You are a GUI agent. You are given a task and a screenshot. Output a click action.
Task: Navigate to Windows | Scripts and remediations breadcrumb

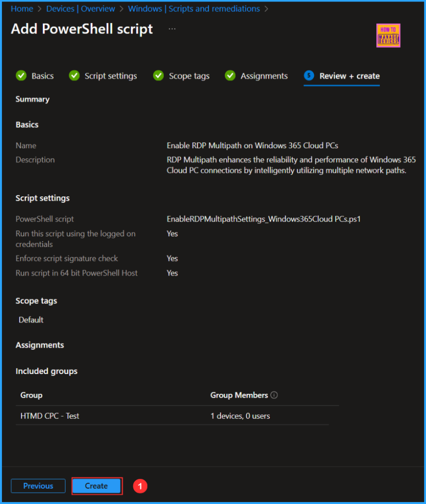[x=194, y=9]
